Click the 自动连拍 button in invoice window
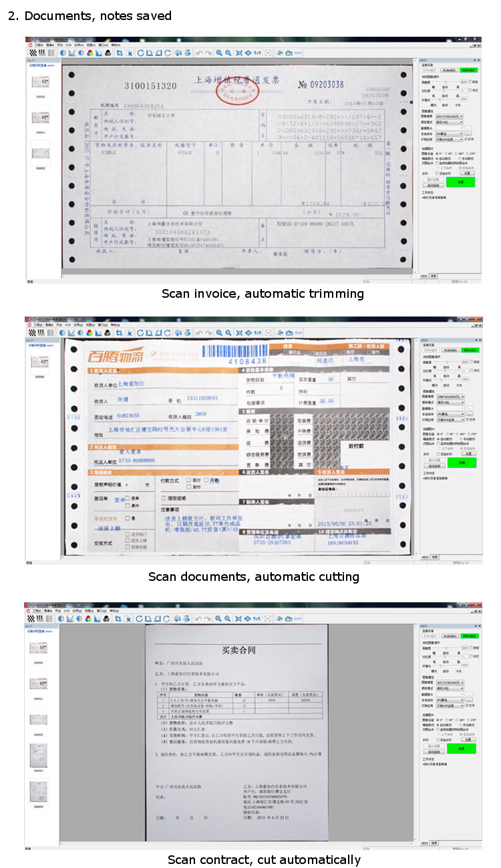Image resolution: width=501 pixels, height=868 pixels. (x=434, y=185)
